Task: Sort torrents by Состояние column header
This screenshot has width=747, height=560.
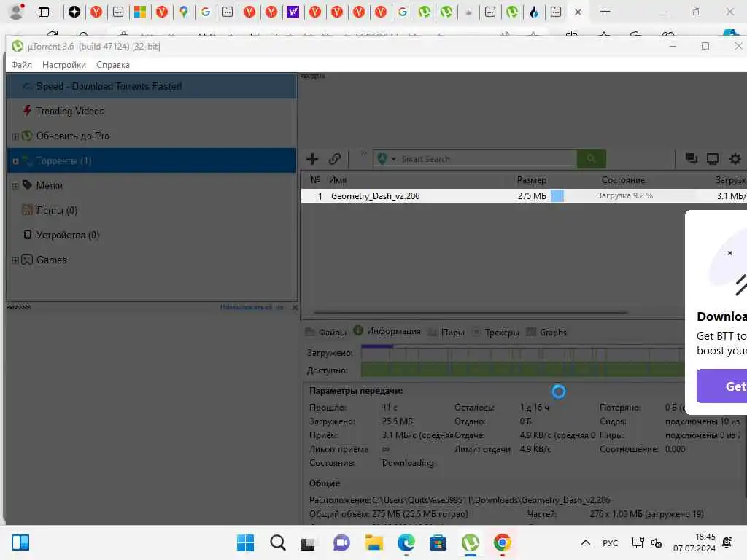Action: [x=623, y=180]
